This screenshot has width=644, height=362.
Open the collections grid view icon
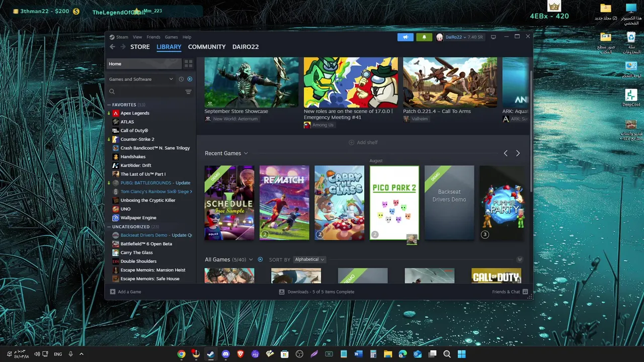pyautogui.click(x=188, y=64)
